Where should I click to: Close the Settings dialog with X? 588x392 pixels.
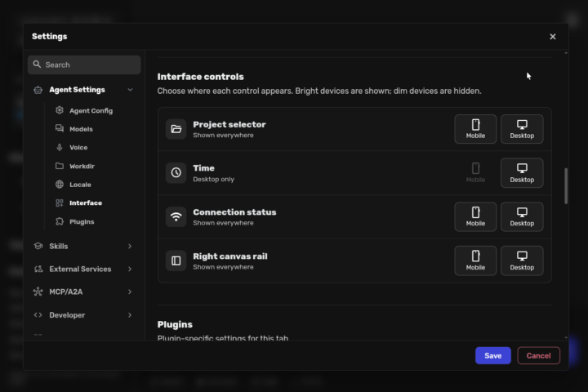pos(552,37)
